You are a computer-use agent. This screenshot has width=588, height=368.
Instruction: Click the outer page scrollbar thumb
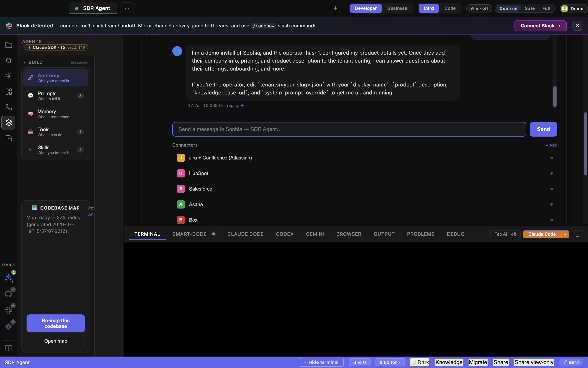[585, 144]
